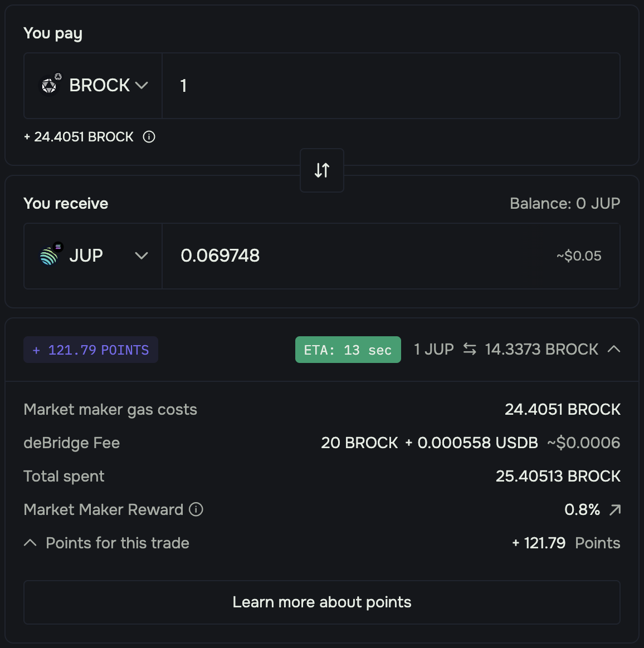The height and width of the screenshot is (648, 644).
Task: Click Learn more about points button
Action: (322, 602)
